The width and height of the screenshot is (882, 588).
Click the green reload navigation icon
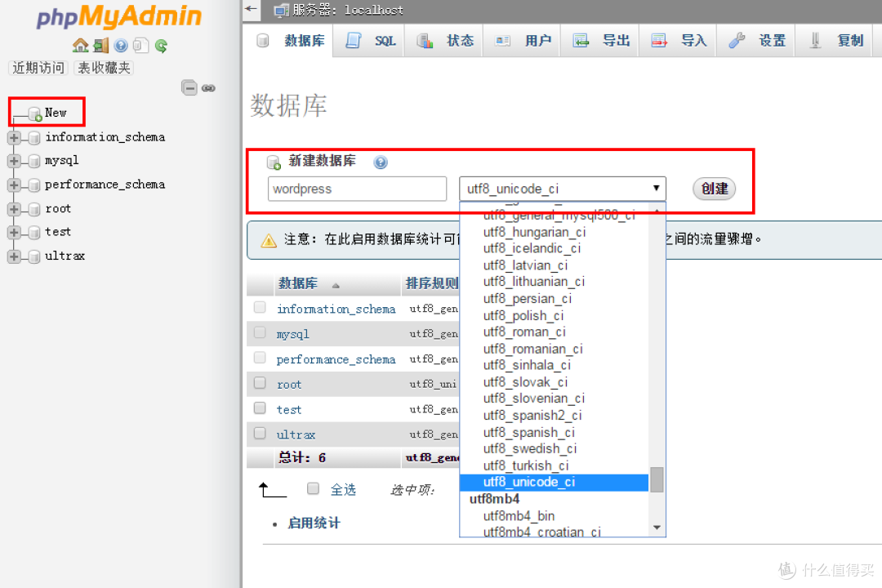point(161,46)
